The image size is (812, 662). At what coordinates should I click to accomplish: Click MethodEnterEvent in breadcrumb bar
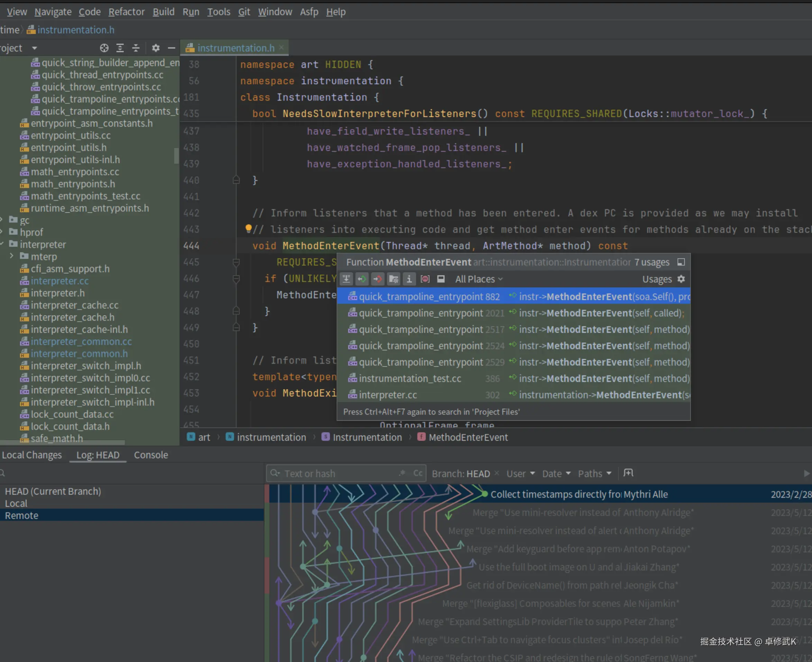click(x=468, y=438)
